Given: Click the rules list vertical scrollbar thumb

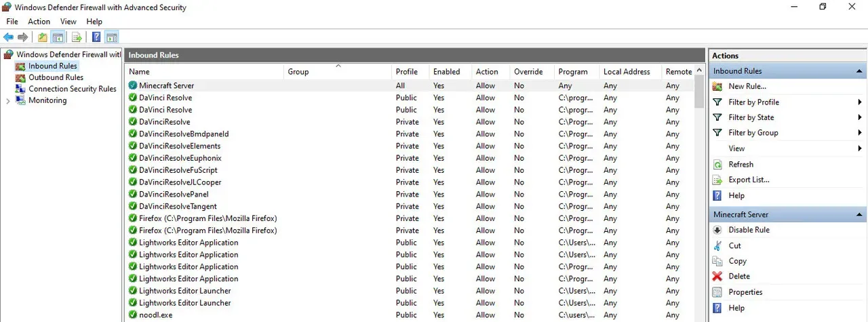Looking at the screenshot, I should point(700,91).
